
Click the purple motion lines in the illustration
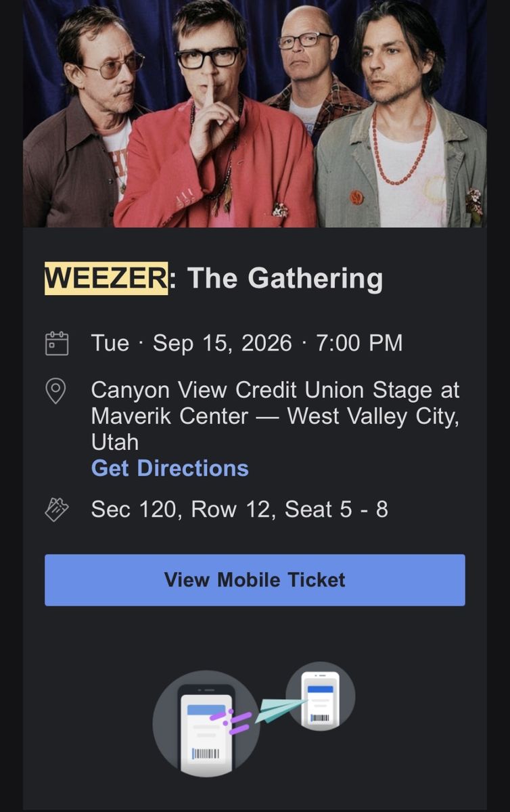[229, 720]
